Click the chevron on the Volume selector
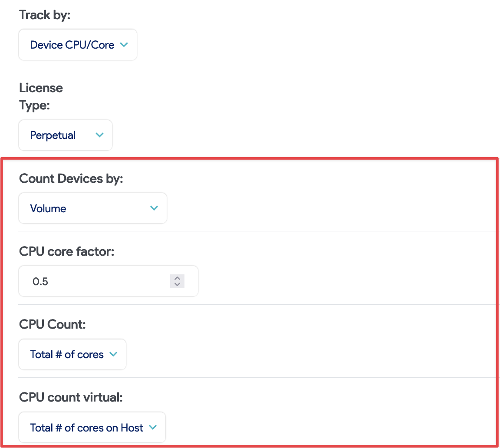The height and width of the screenshot is (448, 500). coord(154,208)
